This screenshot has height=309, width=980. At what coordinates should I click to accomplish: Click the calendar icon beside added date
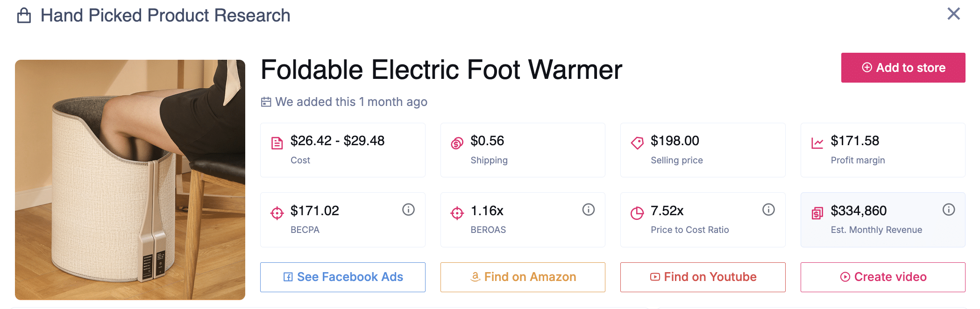(x=266, y=102)
